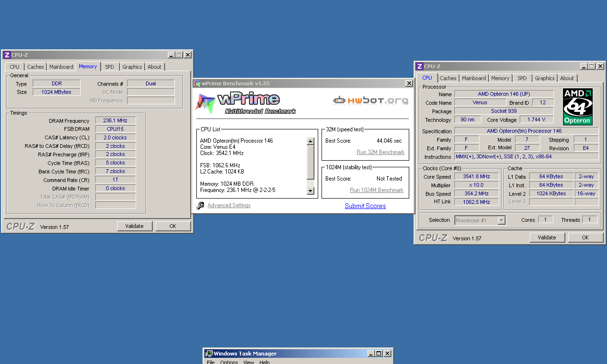Click the Size field showing 1024 MBytes
The image size is (607, 364).
coord(56,92)
